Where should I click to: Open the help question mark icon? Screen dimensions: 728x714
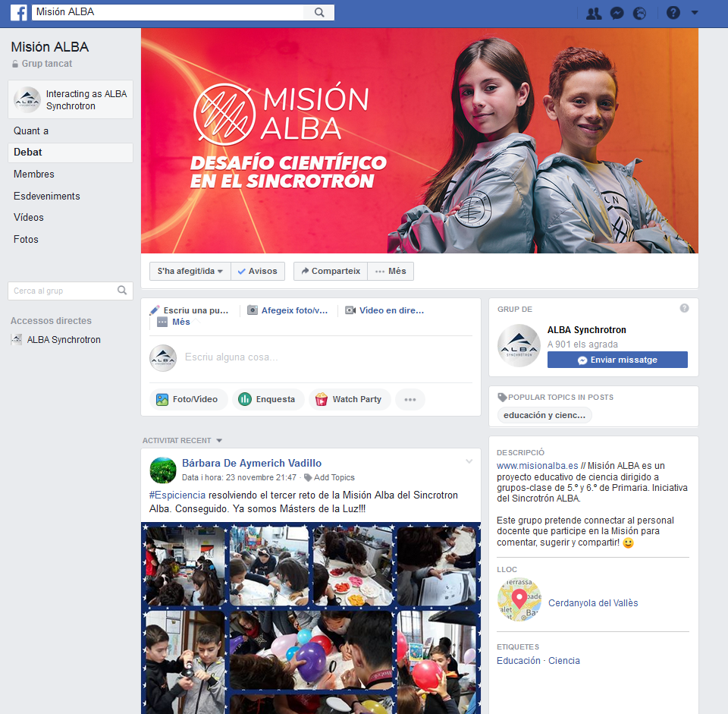673,13
